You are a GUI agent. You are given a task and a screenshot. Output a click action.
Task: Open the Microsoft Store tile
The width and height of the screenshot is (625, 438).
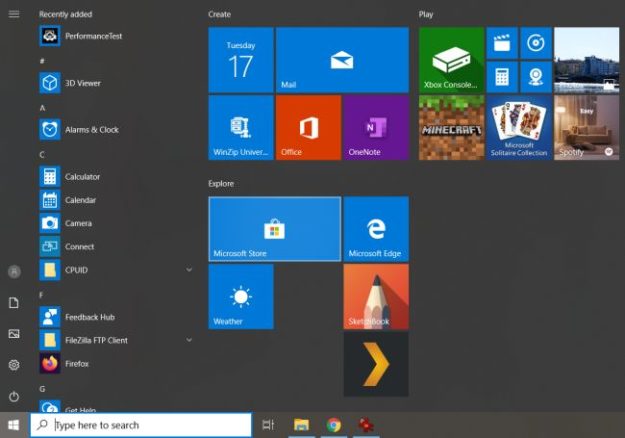275,229
